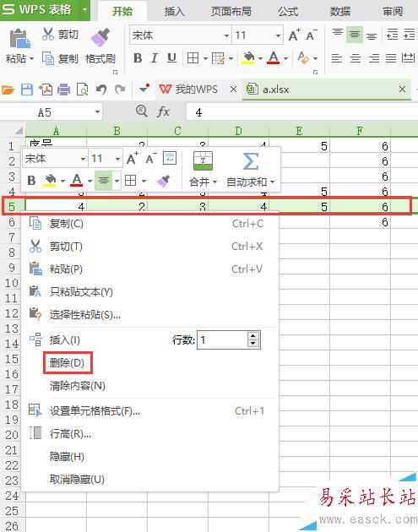
Task: Open the ribbon font size dropdown
Action: coord(278,35)
